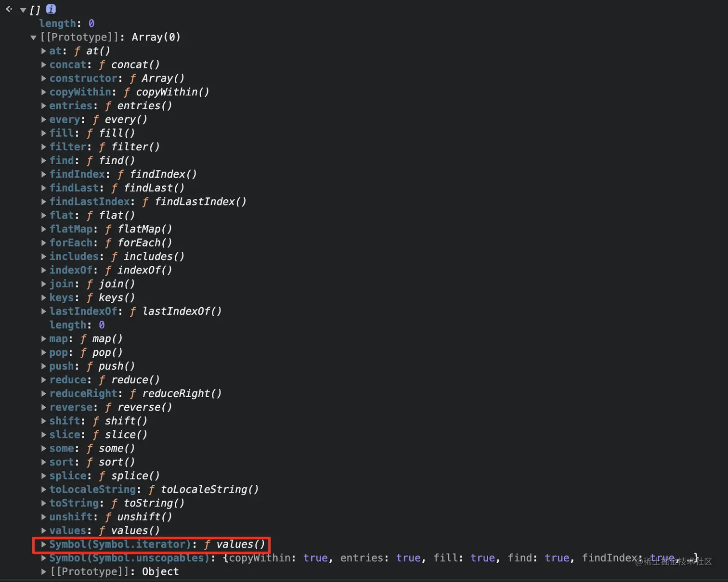The height and width of the screenshot is (582, 728).
Task: Click the top-level length: 0 property
Action: coord(67,23)
